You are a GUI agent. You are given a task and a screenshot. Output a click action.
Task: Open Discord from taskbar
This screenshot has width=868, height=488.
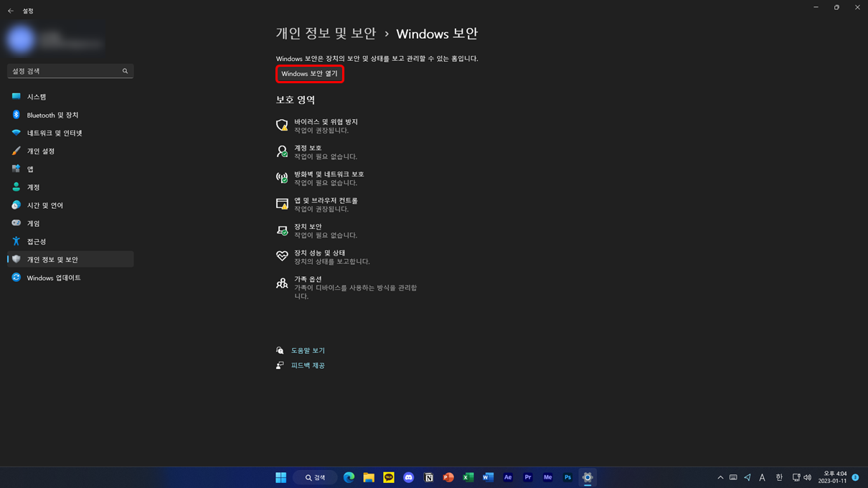click(x=409, y=477)
